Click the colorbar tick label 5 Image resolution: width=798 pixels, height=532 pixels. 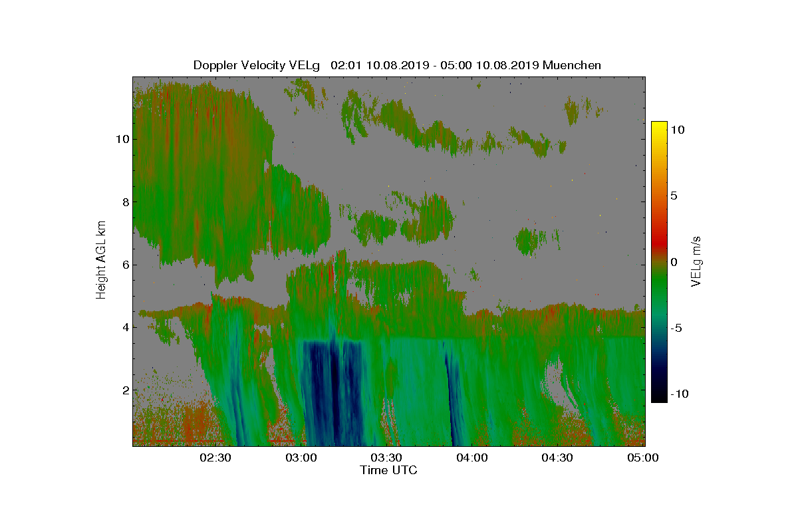(x=674, y=196)
